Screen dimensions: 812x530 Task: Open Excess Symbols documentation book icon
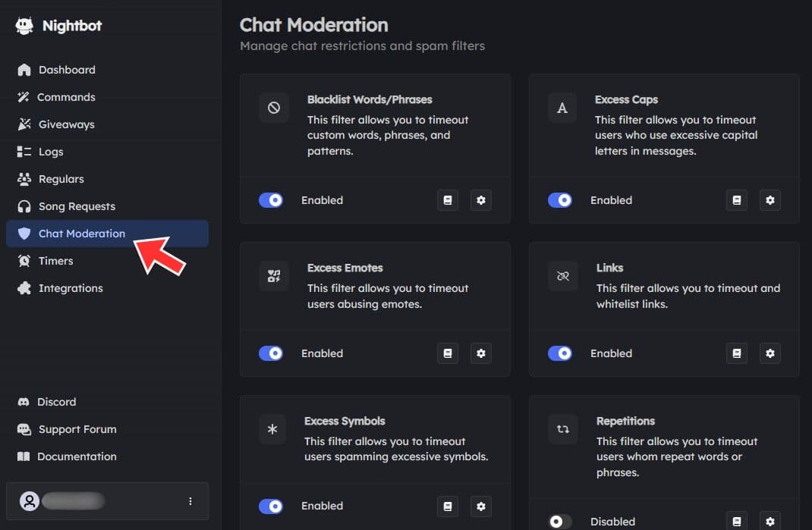tap(448, 506)
